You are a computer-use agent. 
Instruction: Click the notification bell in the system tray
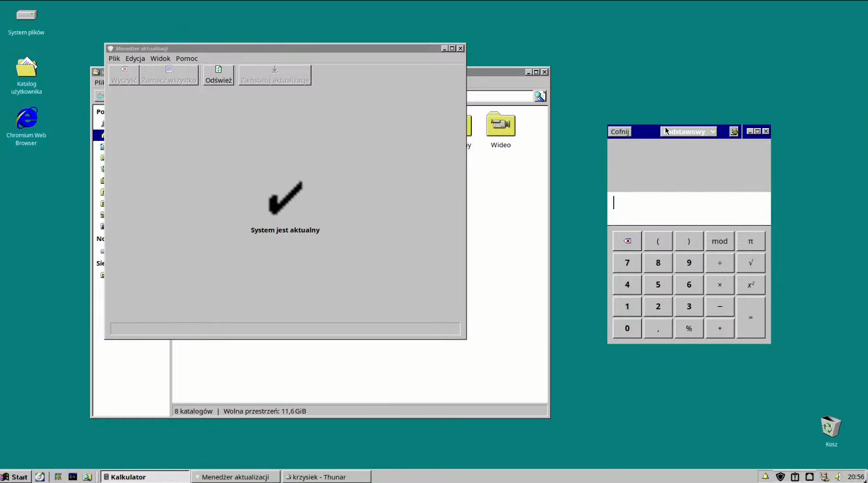pos(765,477)
